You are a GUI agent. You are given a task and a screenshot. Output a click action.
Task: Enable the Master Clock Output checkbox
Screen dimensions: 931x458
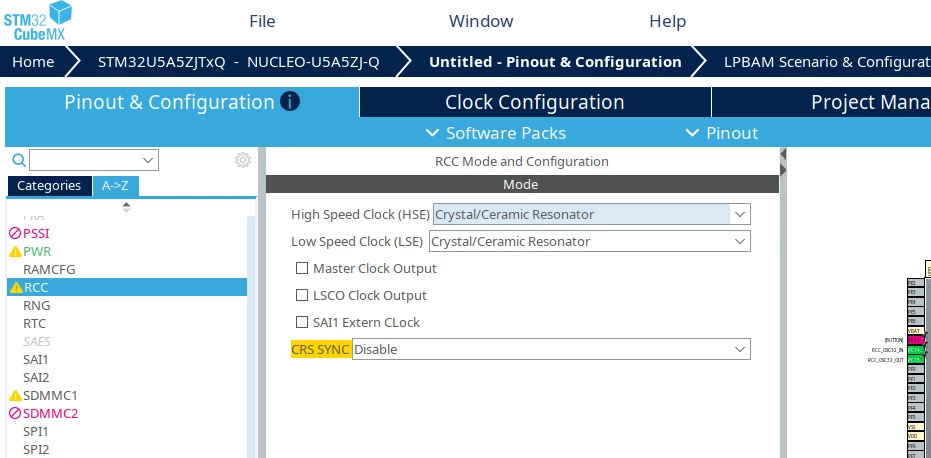[x=302, y=268]
